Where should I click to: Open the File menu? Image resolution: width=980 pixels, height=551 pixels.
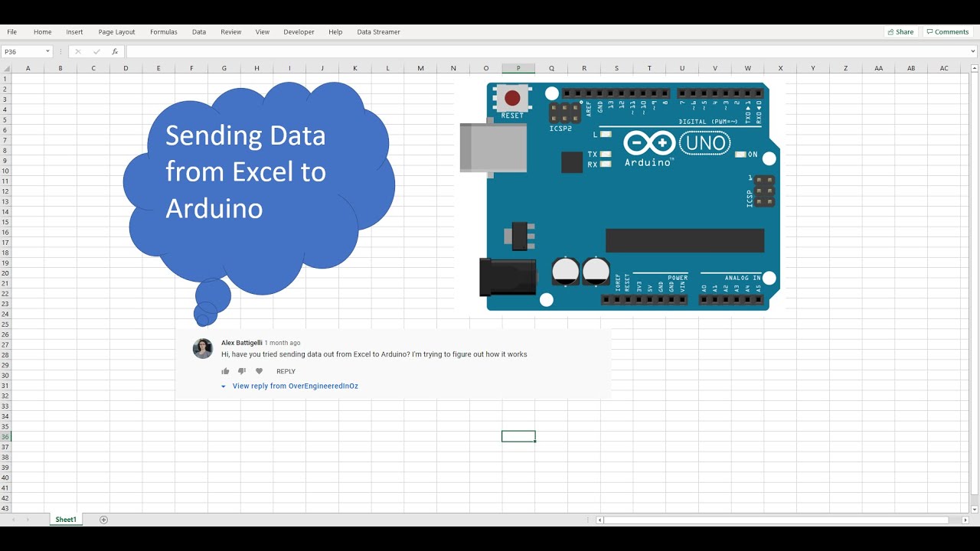11,32
